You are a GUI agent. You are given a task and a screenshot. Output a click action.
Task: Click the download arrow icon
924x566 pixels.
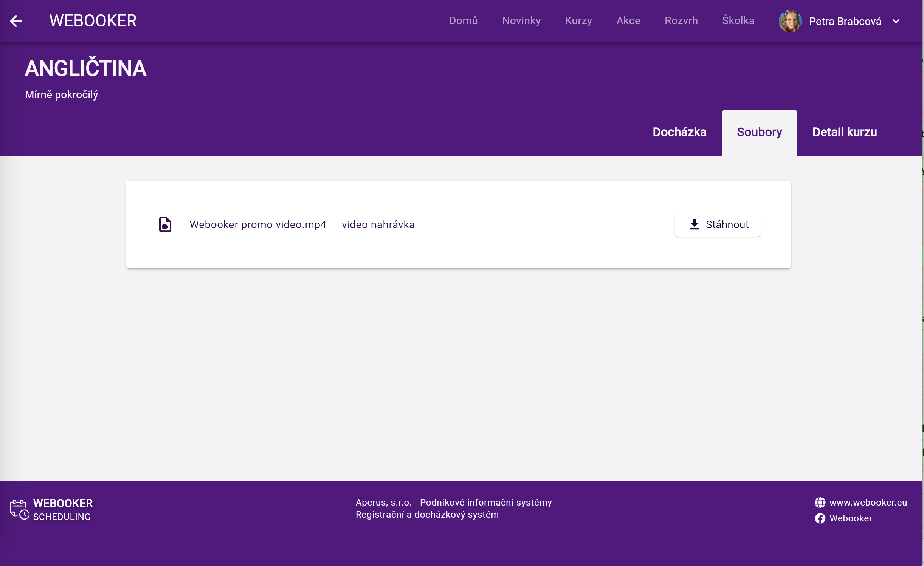[694, 224]
